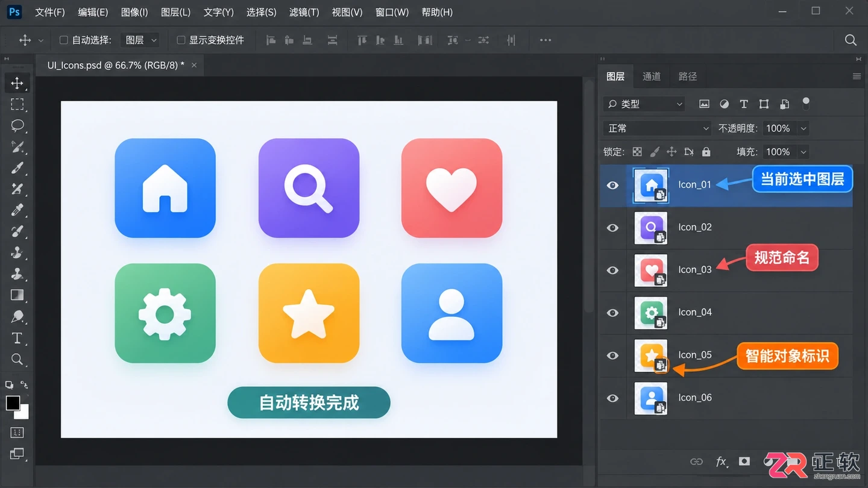This screenshot has width=868, height=488.
Task: Enable the 显示变换控件 checkbox
Action: [x=181, y=40]
